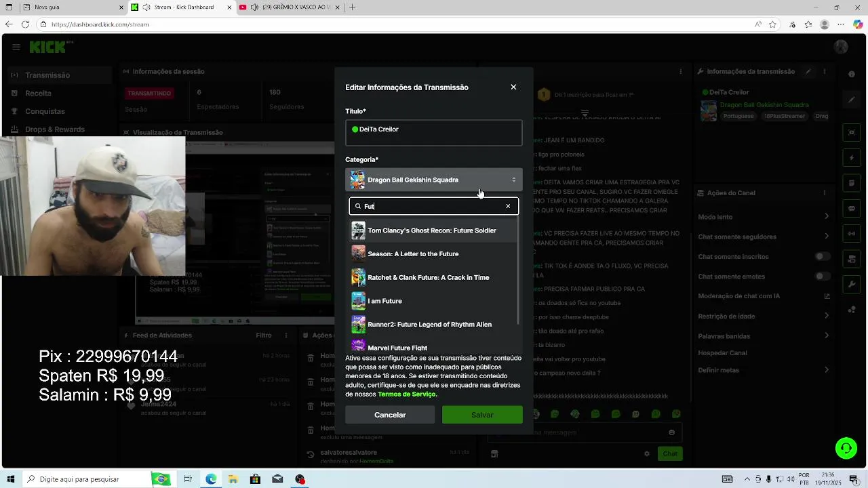Open a new browser tab

pos(352,7)
